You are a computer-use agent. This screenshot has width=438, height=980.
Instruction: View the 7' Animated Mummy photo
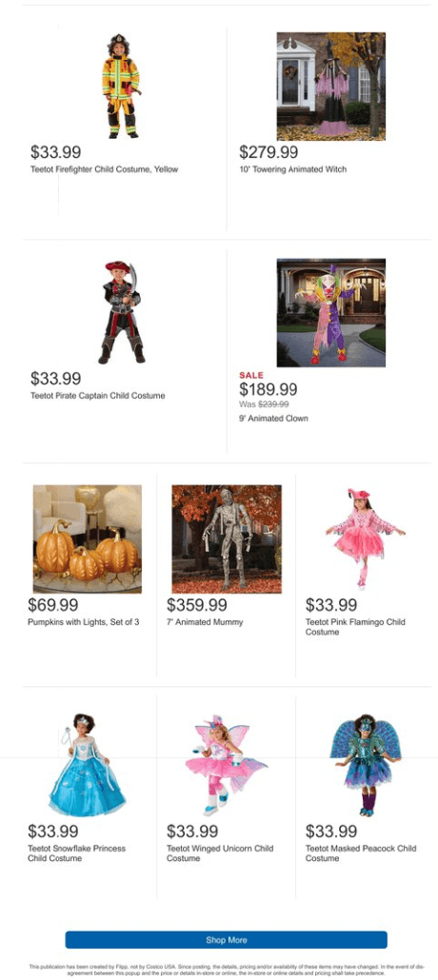227,539
